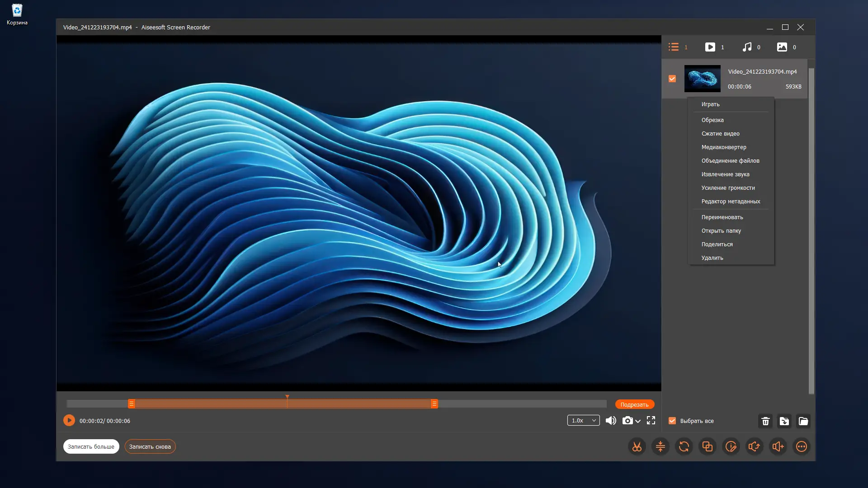
Task: Open the video compressor tool icon
Action: (x=660, y=447)
